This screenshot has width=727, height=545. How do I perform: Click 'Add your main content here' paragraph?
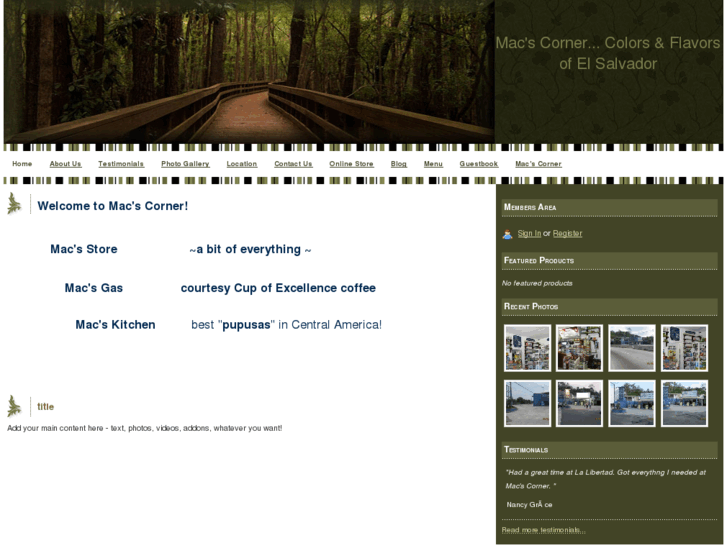pos(145,428)
